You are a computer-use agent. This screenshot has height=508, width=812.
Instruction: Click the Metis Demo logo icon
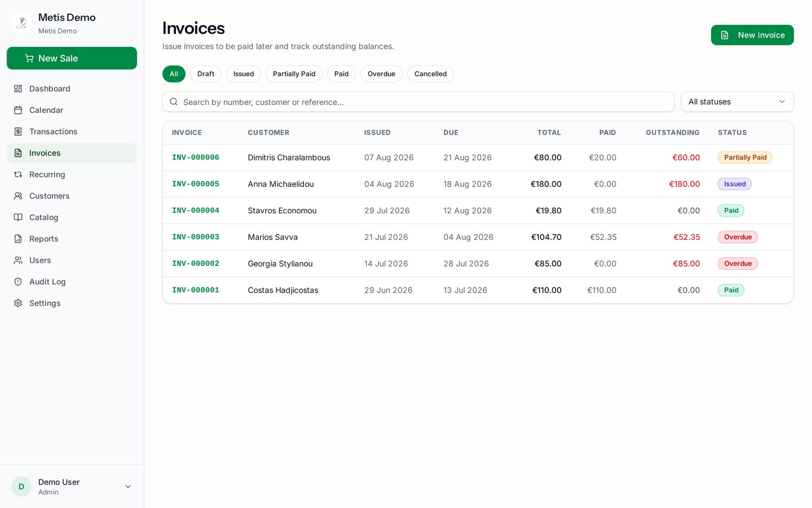(x=21, y=23)
